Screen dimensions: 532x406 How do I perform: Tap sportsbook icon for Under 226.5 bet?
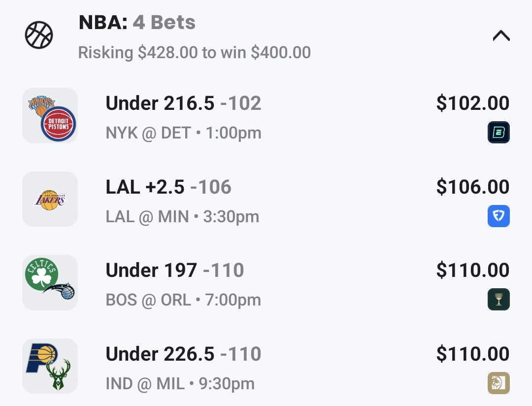pyautogui.click(x=499, y=383)
